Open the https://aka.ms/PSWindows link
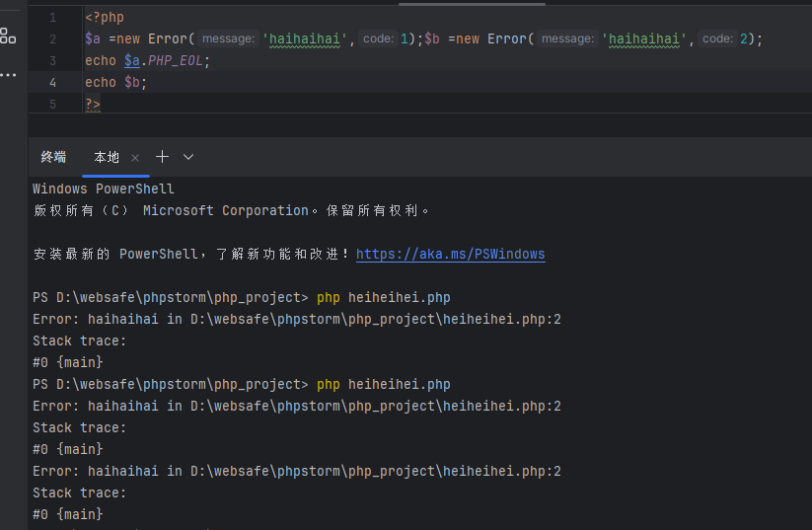 (450, 254)
